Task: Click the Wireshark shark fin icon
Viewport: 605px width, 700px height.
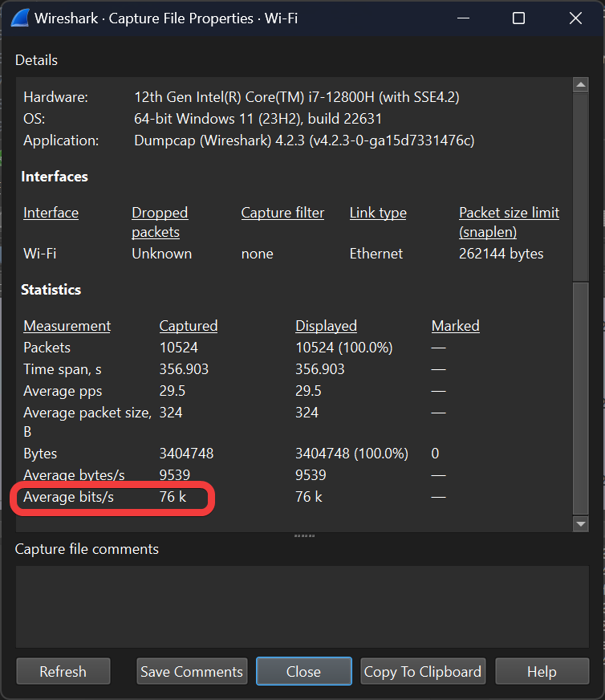Action: pos(20,18)
